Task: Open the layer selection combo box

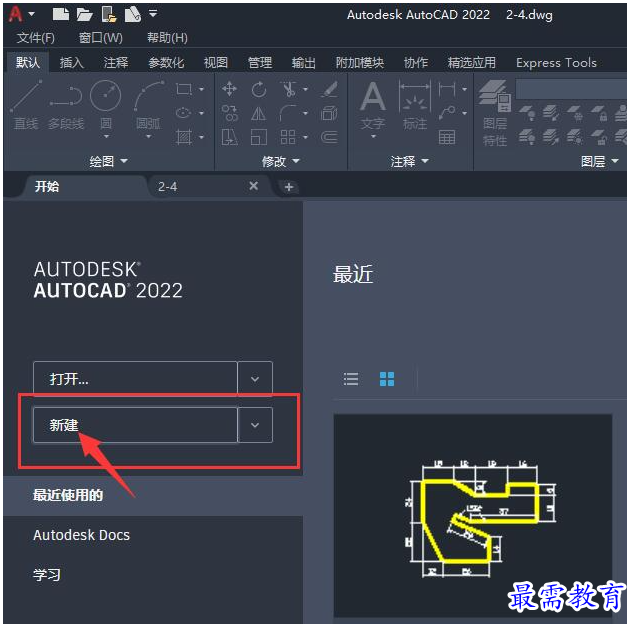Action: (x=572, y=89)
